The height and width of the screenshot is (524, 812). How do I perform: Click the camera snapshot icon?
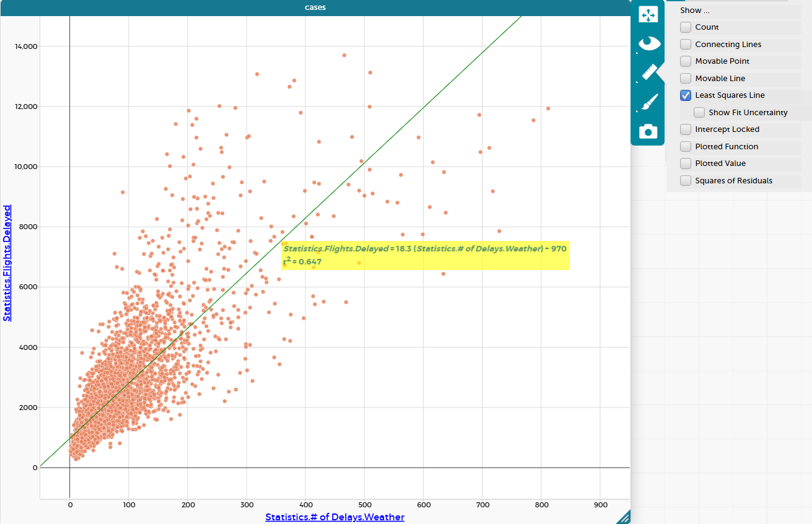pyautogui.click(x=647, y=131)
